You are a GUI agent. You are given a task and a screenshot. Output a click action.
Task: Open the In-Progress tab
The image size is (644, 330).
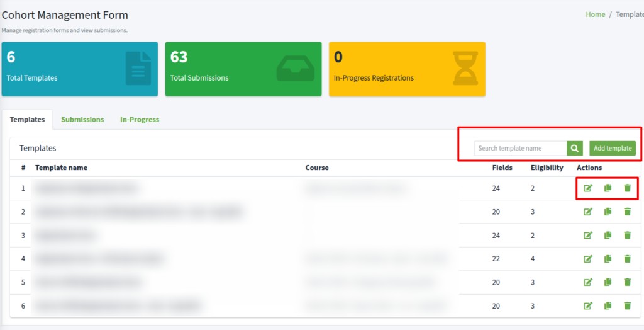[x=140, y=120]
